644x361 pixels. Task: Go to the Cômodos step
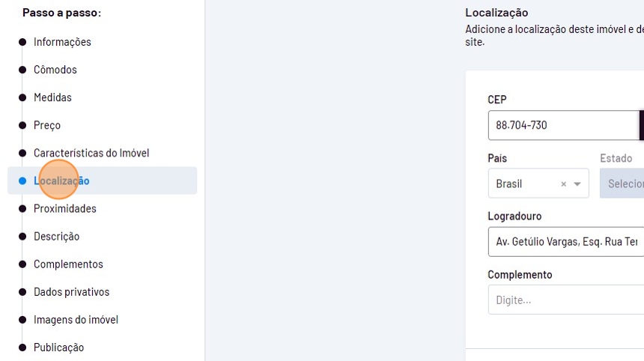pyautogui.click(x=55, y=70)
